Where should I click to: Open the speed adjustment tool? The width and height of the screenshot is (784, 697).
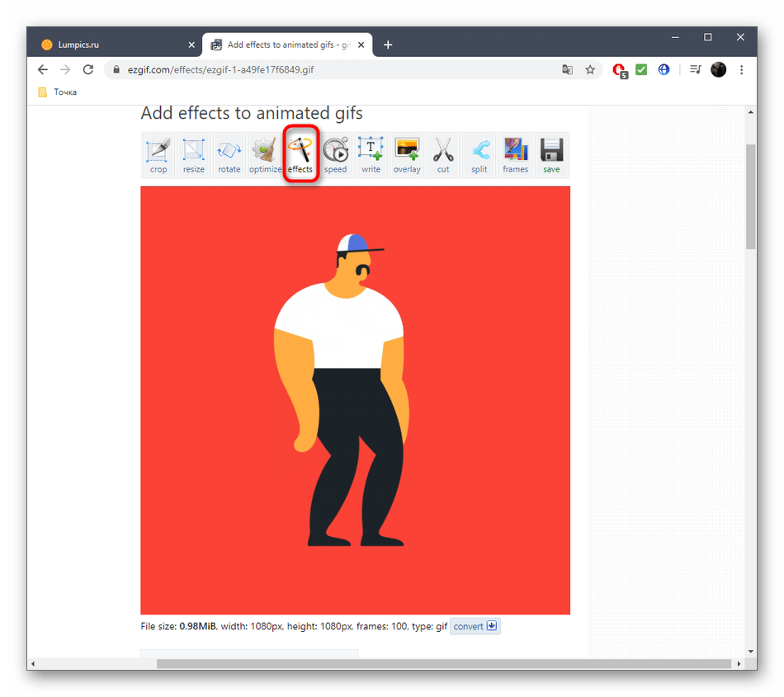[336, 155]
